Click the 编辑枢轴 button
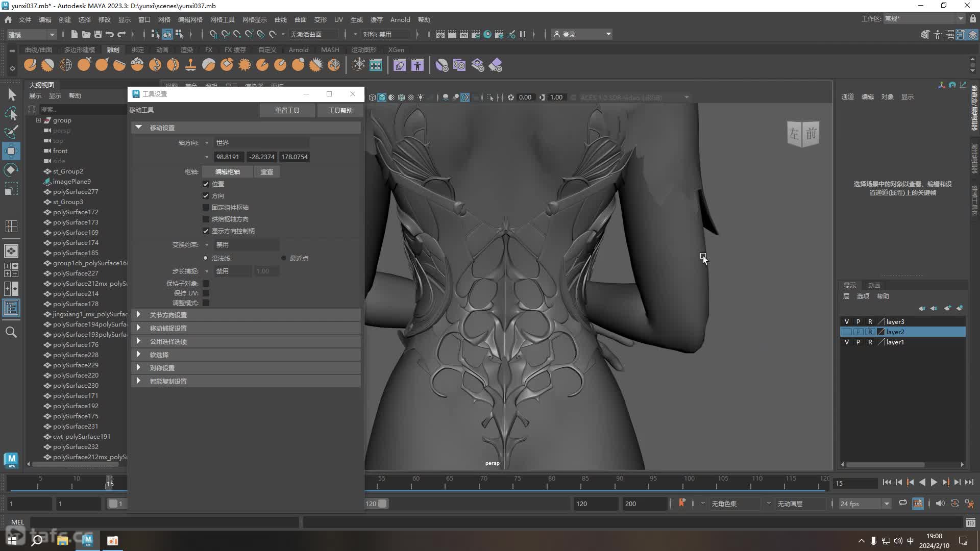980x551 pixels. pos(227,172)
